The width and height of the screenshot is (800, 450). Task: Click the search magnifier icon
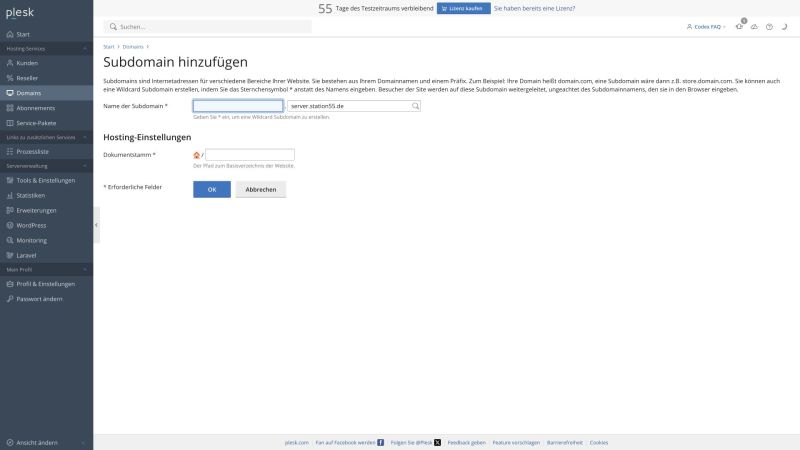pyautogui.click(x=113, y=27)
